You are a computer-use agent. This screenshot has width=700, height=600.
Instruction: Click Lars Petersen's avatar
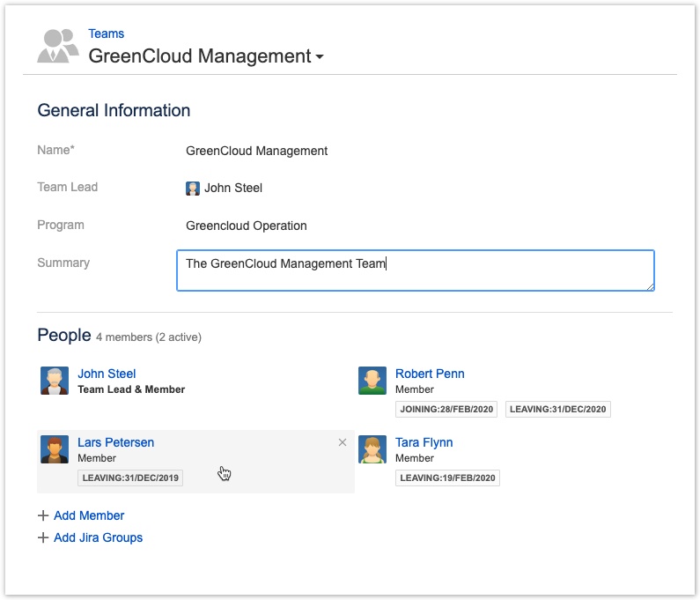(55, 449)
